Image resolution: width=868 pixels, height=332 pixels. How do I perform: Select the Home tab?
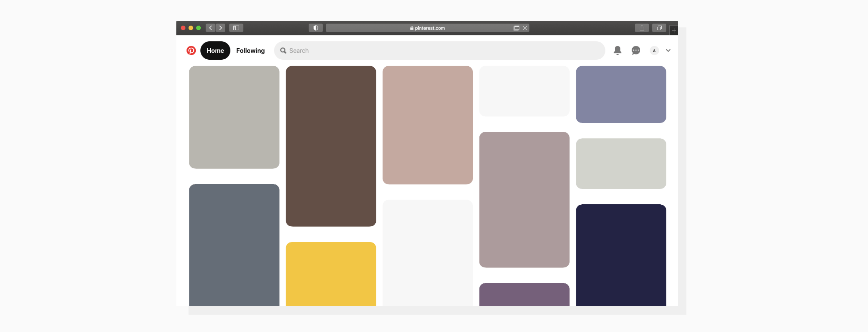[215, 50]
